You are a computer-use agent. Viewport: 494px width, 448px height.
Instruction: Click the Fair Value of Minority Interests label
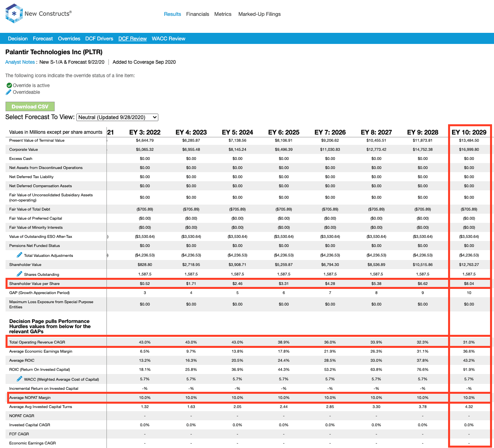(36, 228)
